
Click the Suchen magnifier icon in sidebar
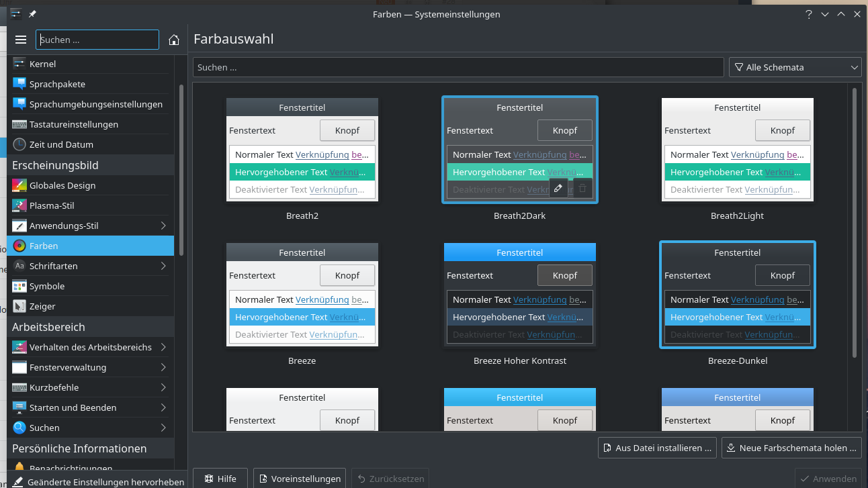pos(19,428)
